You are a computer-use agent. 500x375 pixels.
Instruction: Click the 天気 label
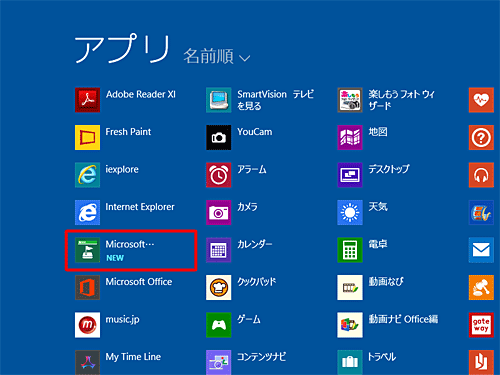pyautogui.click(x=378, y=207)
